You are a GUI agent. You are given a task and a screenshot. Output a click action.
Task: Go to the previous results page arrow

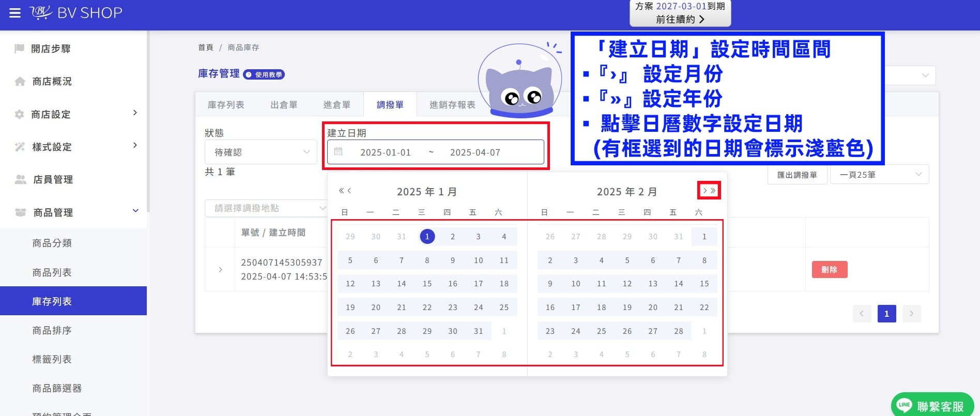862,314
